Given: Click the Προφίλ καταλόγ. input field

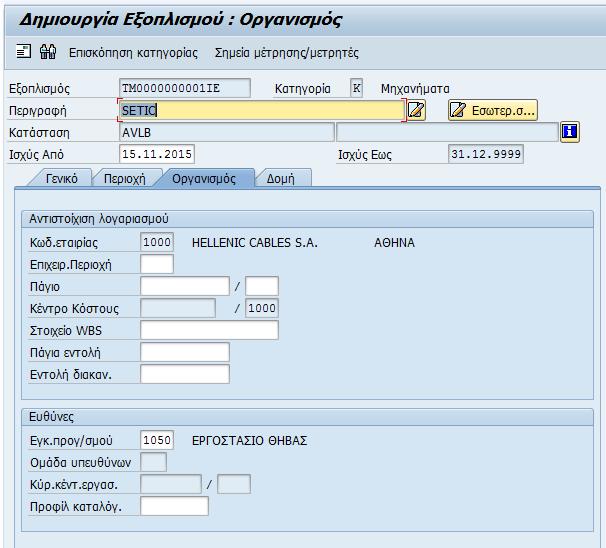Looking at the screenshot, I should pyautogui.click(x=174, y=506).
